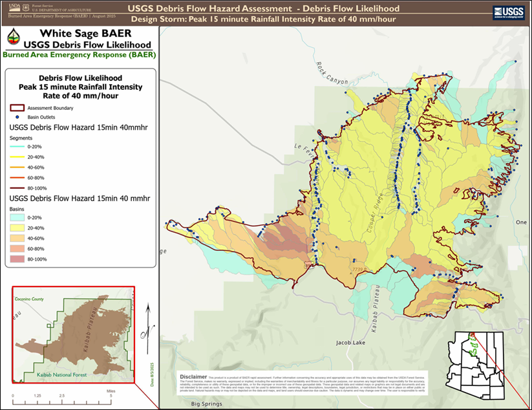Click the Basin Outlets blue dot symbol
This screenshot has height=410, width=532.
tap(17, 117)
